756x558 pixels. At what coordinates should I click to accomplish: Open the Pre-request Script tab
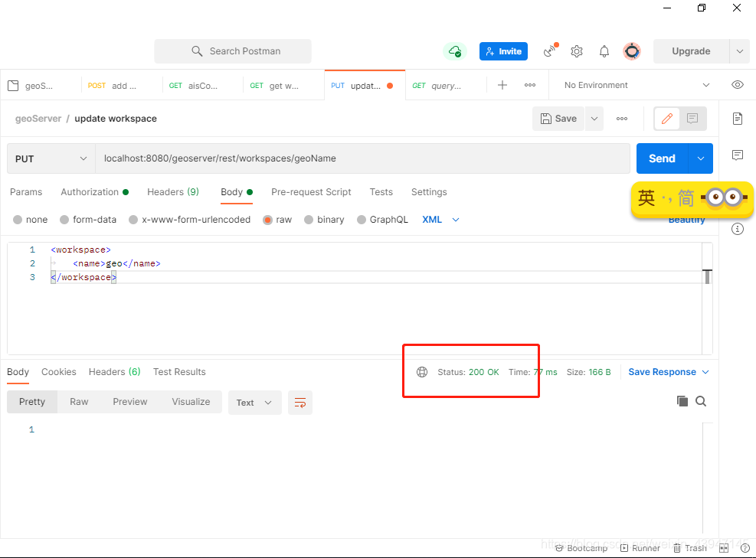pos(311,192)
